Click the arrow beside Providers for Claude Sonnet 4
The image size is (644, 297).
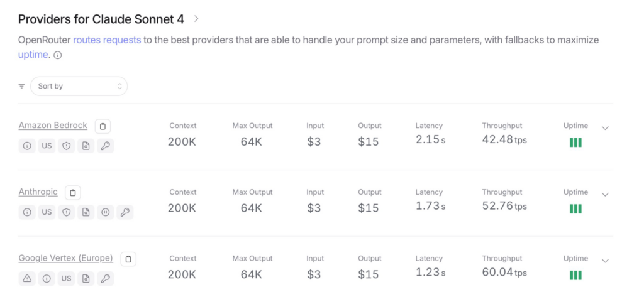click(x=196, y=18)
